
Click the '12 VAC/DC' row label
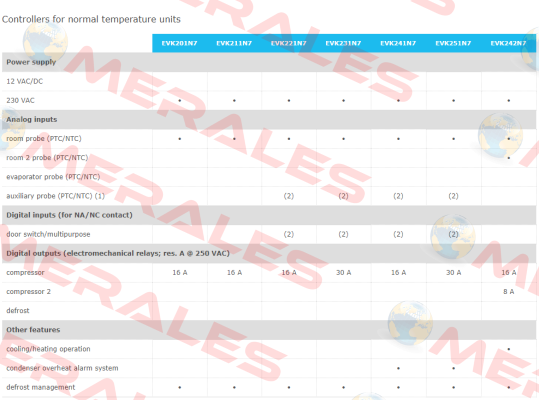[x=25, y=81]
